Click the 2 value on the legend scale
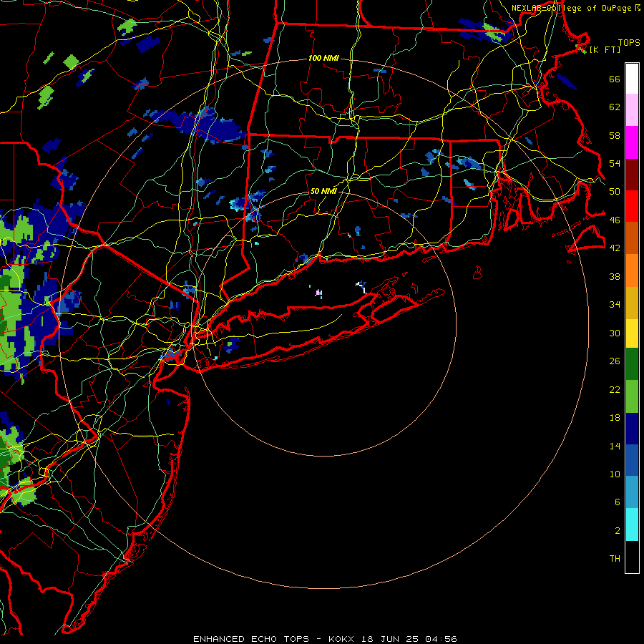Image resolution: width=644 pixels, height=644 pixels. pyautogui.click(x=618, y=531)
